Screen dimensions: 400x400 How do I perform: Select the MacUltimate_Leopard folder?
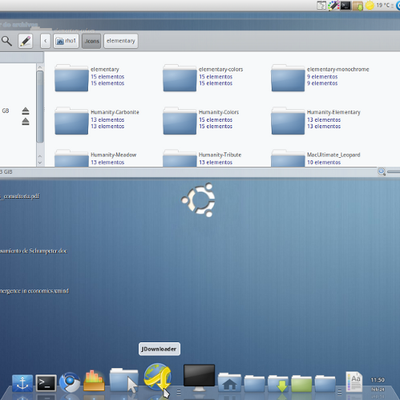[288, 159]
